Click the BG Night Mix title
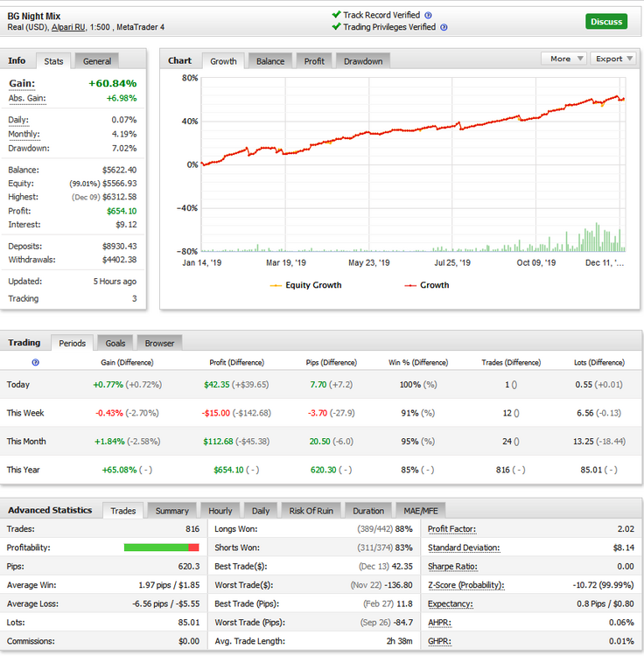Viewport: 644px width, 656px height. [34, 17]
